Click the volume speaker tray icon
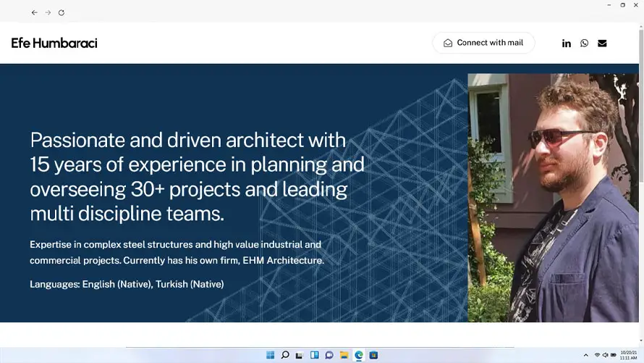 (605, 355)
